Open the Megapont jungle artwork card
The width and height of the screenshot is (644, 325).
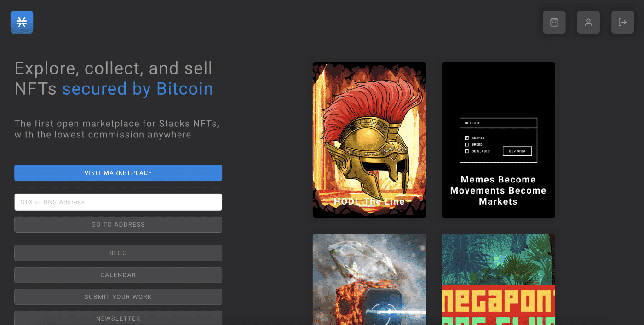pyautogui.click(x=498, y=279)
